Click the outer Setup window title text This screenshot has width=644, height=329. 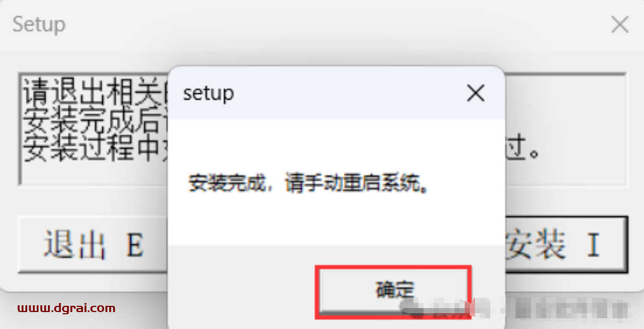tap(39, 24)
